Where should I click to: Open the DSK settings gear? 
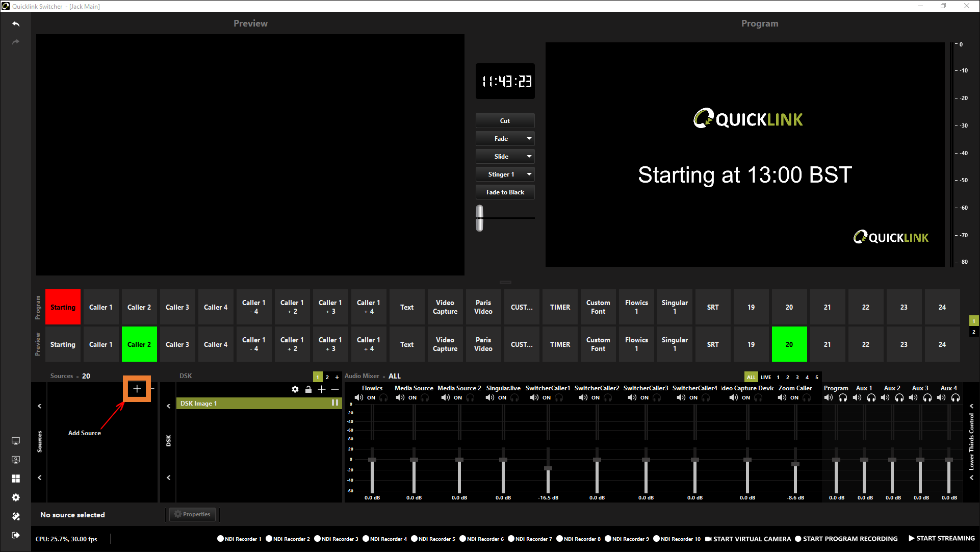coord(295,389)
